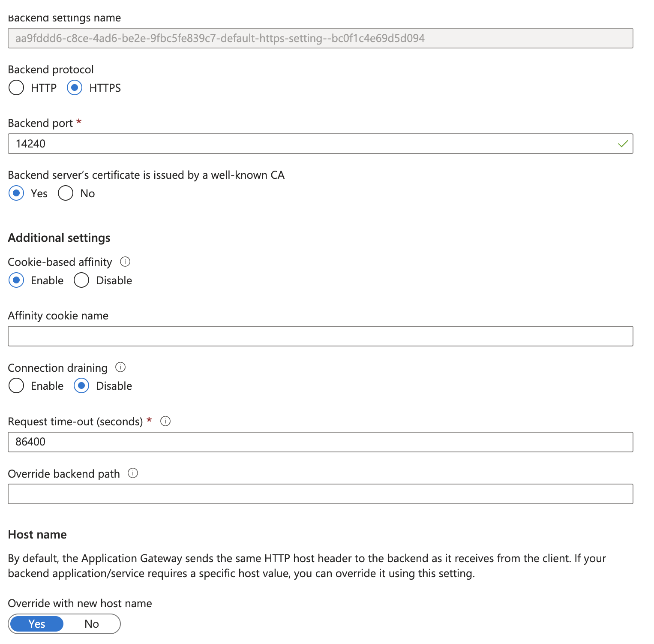This screenshot has height=644, width=654.
Task: Enable connection draining
Action: point(16,386)
